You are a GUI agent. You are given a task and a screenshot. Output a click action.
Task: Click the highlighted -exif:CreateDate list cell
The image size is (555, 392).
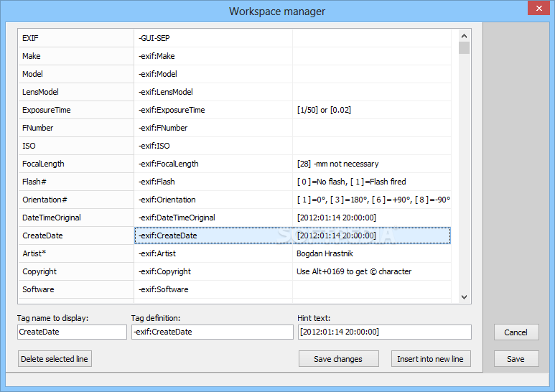(213, 235)
